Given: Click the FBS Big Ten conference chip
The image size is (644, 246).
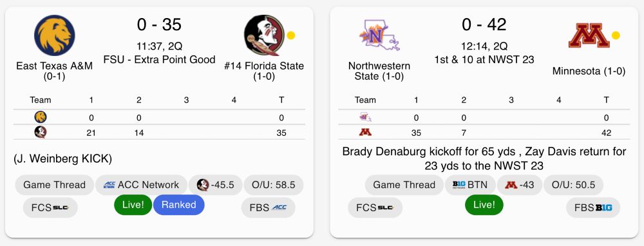Looking at the screenshot, I should 593,208.
